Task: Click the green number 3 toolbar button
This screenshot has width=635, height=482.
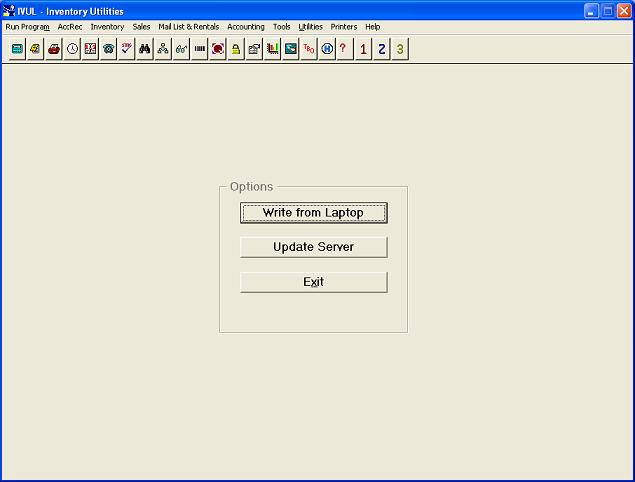Action: tap(400, 49)
